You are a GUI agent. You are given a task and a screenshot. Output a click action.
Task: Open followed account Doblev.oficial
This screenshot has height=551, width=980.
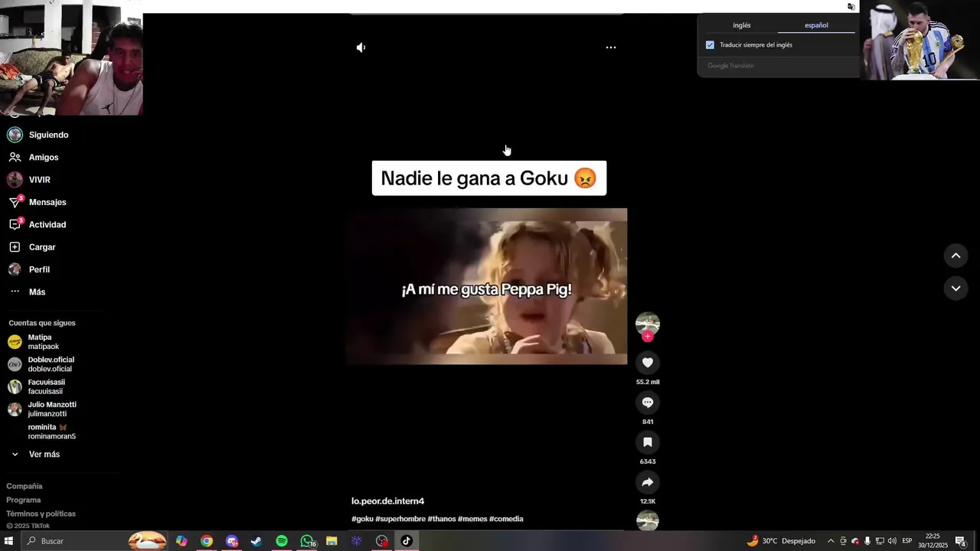[x=41, y=364]
